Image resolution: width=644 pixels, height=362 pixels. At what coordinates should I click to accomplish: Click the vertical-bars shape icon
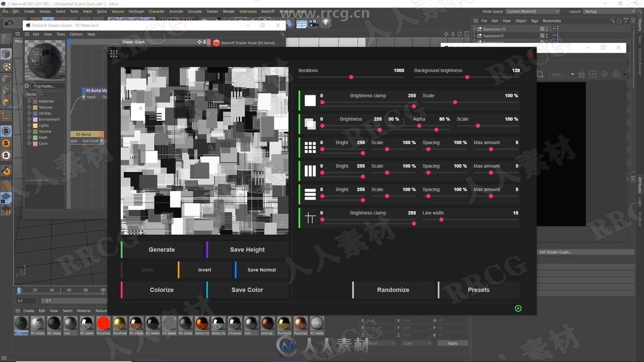click(310, 171)
